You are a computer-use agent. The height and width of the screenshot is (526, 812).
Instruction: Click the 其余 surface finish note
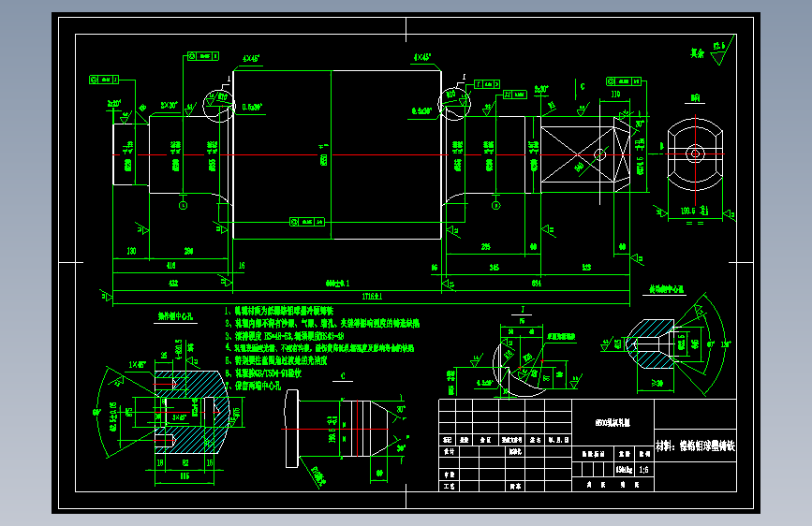point(697,52)
